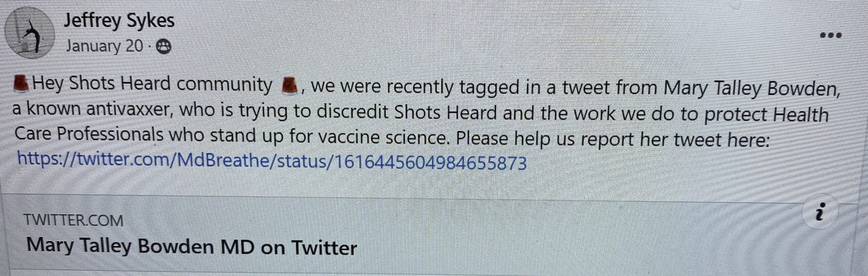Click the red emoji before "Hey Shots"
The image size is (868, 276).
tap(21, 84)
